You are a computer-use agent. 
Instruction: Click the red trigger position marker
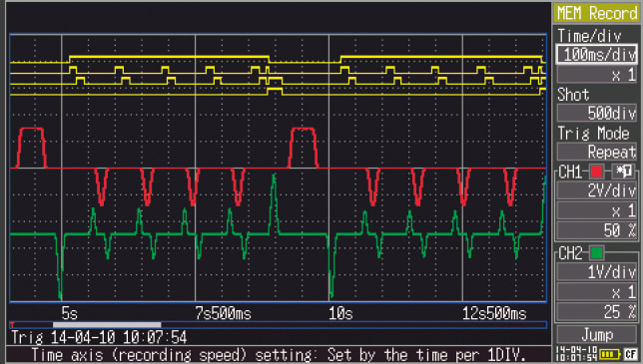coord(12,325)
